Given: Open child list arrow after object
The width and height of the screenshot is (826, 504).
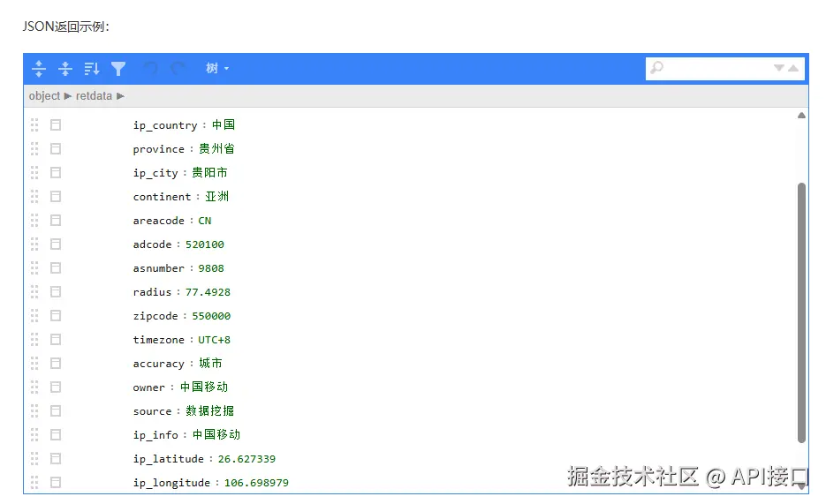Looking at the screenshot, I should (x=68, y=96).
